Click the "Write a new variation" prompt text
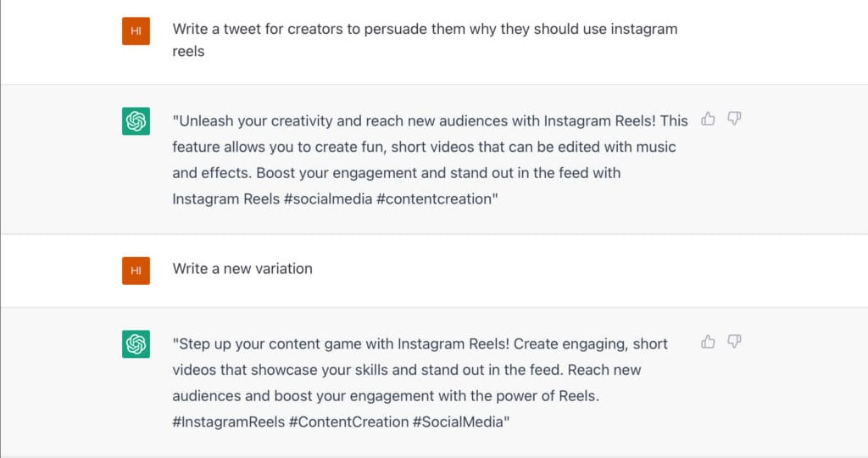Screen dimensions: 868x458 tap(242, 269)
